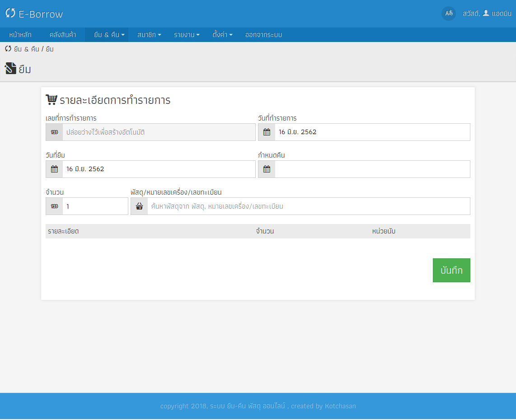Open calendar icon for กำหนดคืน
This screenshot has height=420, width=516.
tap(267, 169)
